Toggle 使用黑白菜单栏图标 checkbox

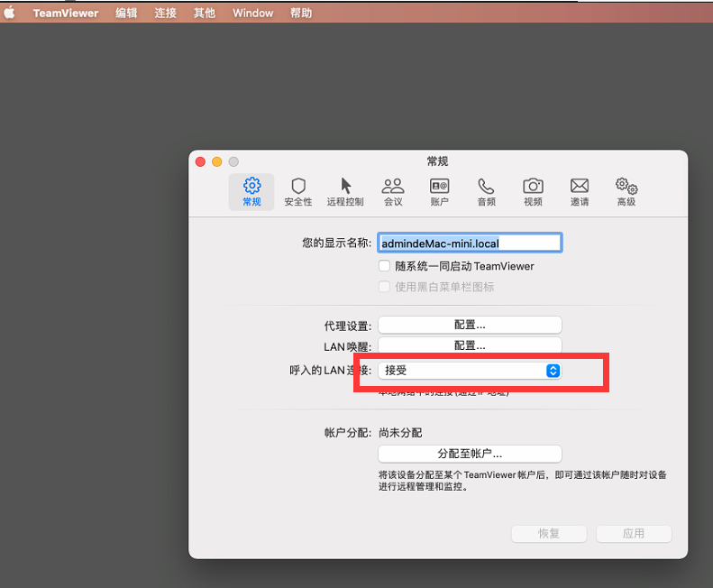(x=384, y=286)
